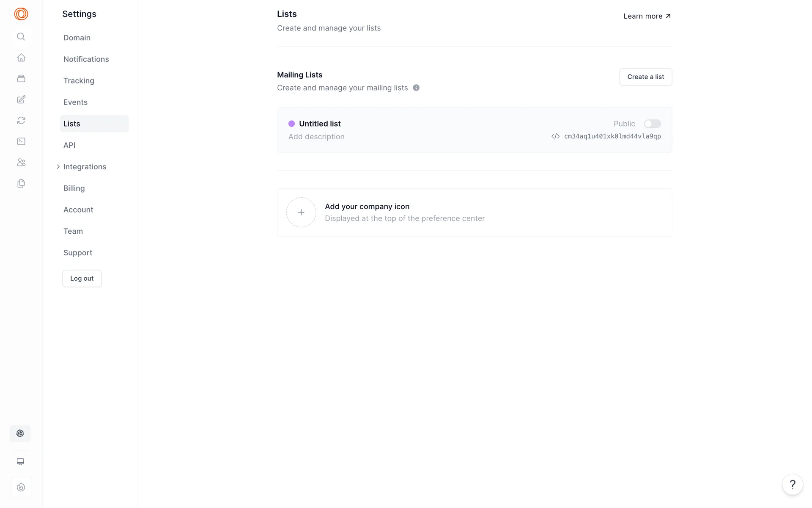Open the Learn more link

(x=647, y=16)
